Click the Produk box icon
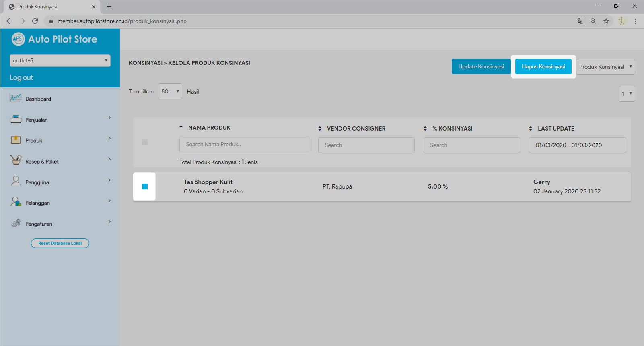This screenshot has height=346, width=644. 16,140
